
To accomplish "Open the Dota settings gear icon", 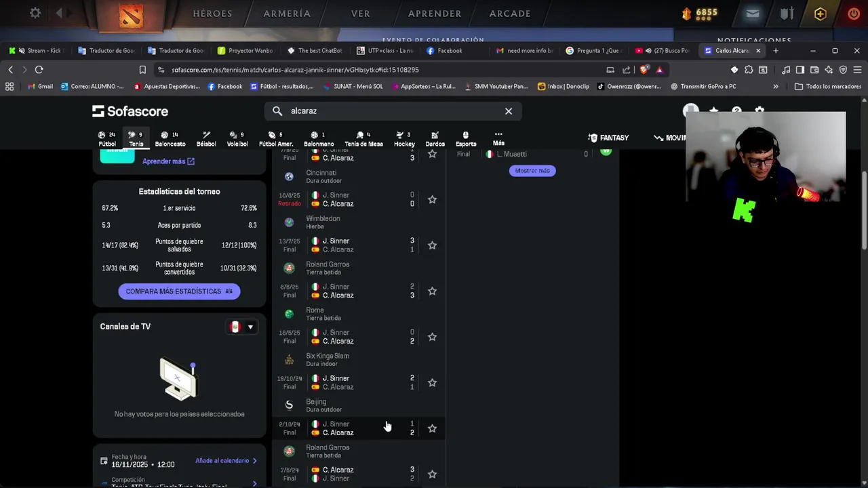I will [x=35, y=13].
